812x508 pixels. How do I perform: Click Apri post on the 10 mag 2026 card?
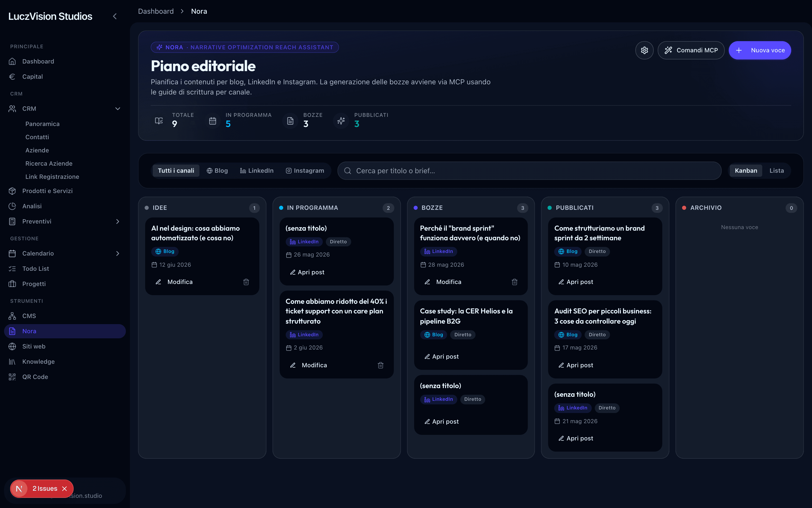pyautogui.click(x=576, y=282)
